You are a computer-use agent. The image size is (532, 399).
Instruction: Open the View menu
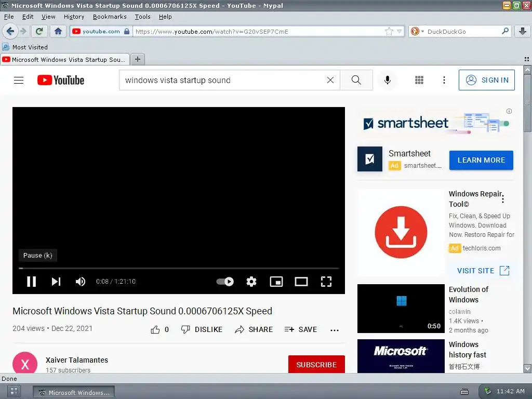[x=48, y=17]
